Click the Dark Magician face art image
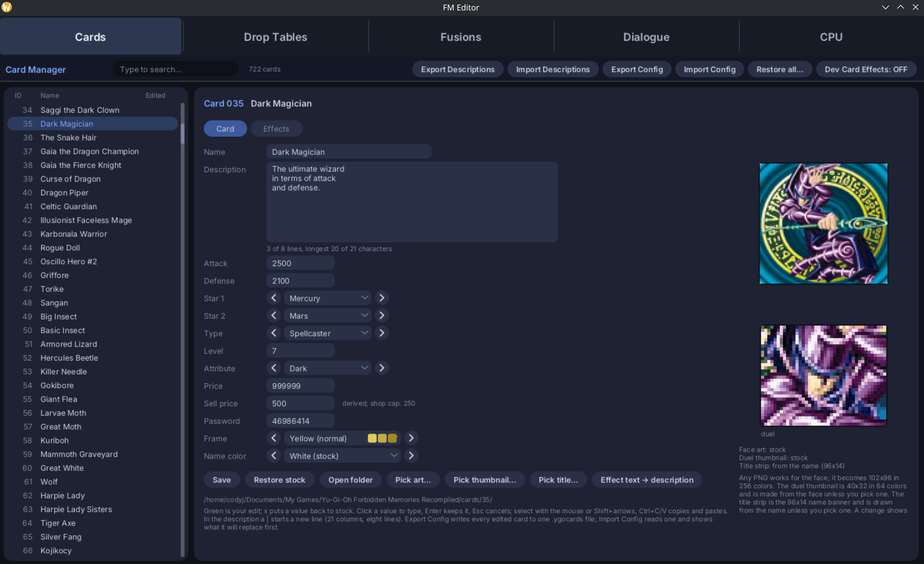Image resolution: width=924 pixels, height=564 pixels. 823,224
